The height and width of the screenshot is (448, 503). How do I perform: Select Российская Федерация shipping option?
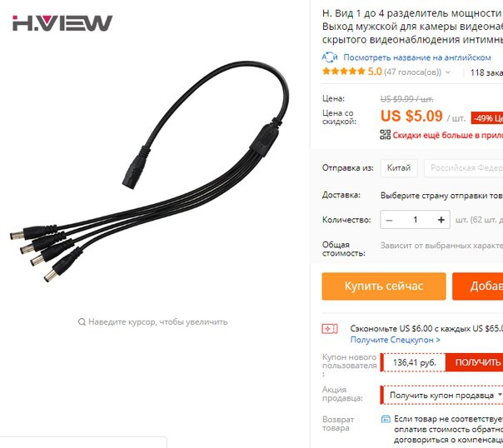[464, 168]
